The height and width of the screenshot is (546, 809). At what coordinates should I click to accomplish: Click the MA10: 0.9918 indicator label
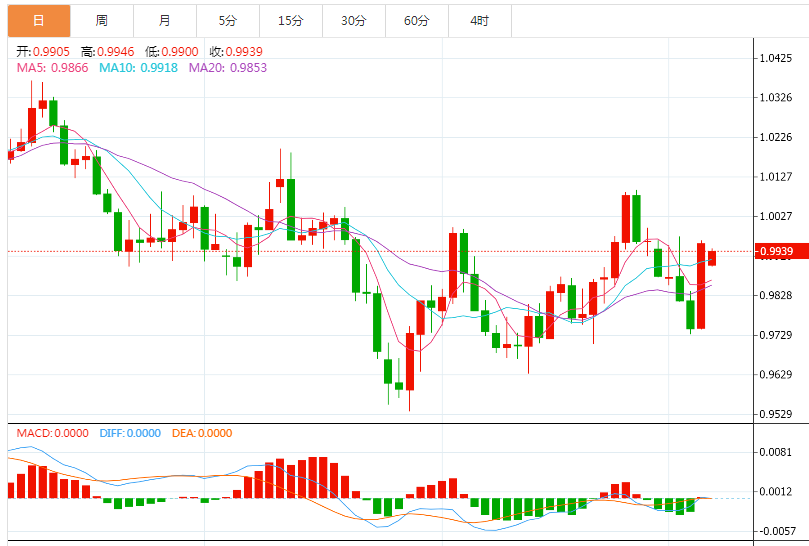138,68
